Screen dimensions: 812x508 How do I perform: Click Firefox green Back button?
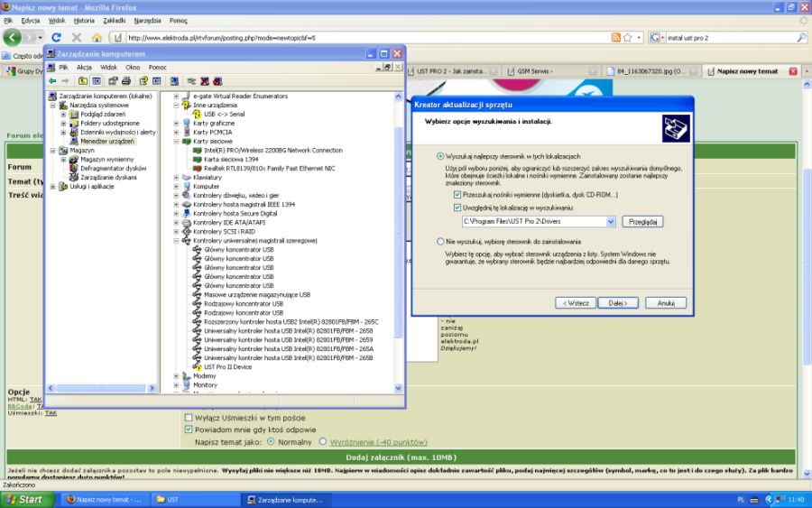click(13, 37)
